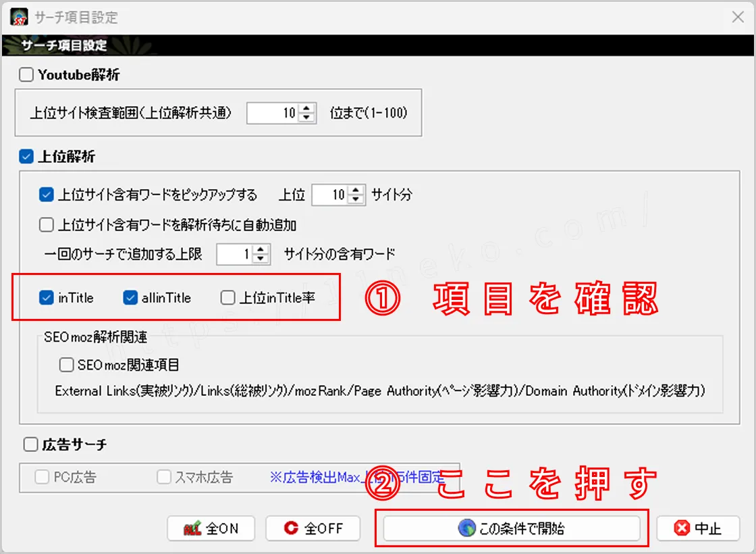This screenshot has height=554, width=756.
Task: Click the この条件で開始 button to start
Action: 512,528
